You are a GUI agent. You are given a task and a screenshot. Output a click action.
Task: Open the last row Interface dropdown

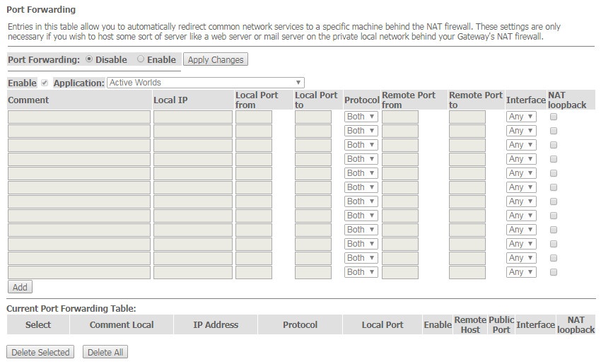click(521, 272)
